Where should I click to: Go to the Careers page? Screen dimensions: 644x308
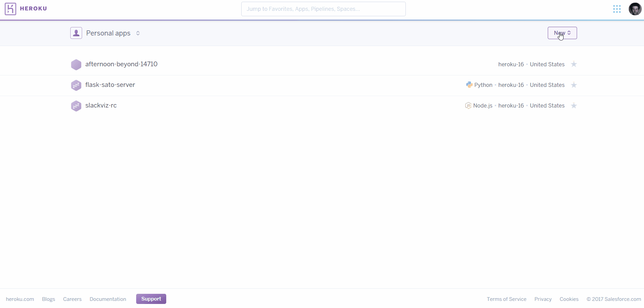[73, 299]
